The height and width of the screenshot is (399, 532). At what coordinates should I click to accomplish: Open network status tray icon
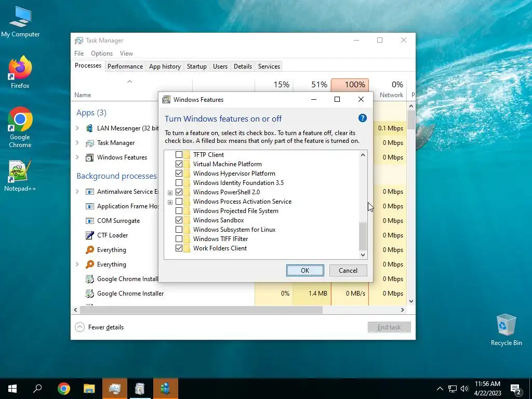click(x=453, y=389)
